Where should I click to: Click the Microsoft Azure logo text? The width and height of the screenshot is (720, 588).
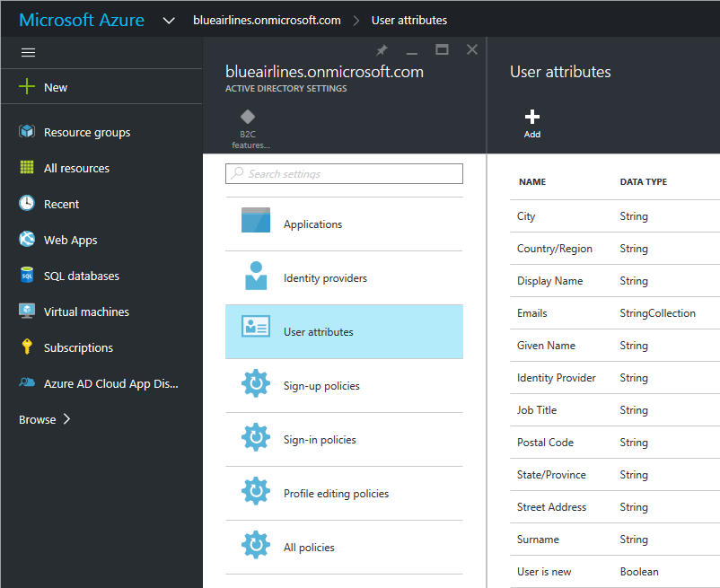pyautogui.click(x=82, y=20)
